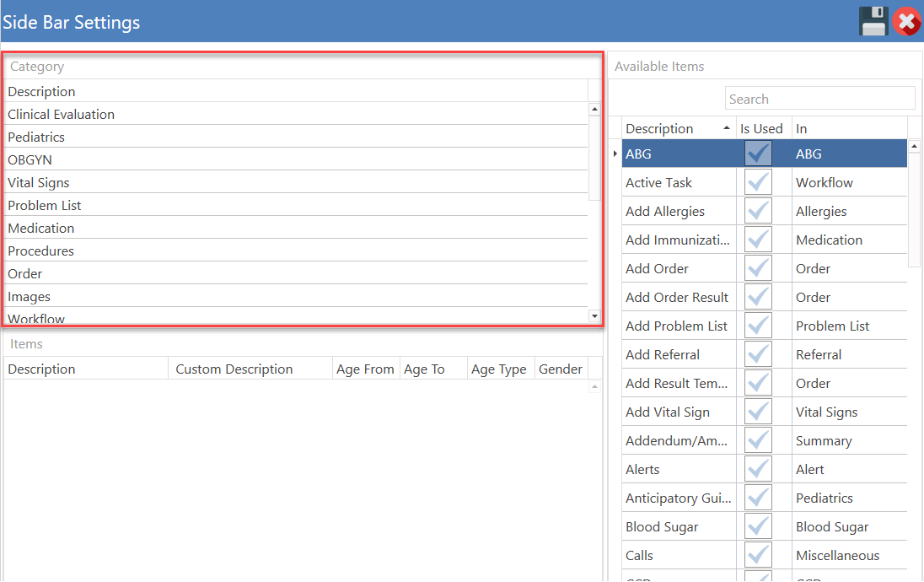
Task: Toggle Is Used checkbox for Add Order
Action: 758,268
